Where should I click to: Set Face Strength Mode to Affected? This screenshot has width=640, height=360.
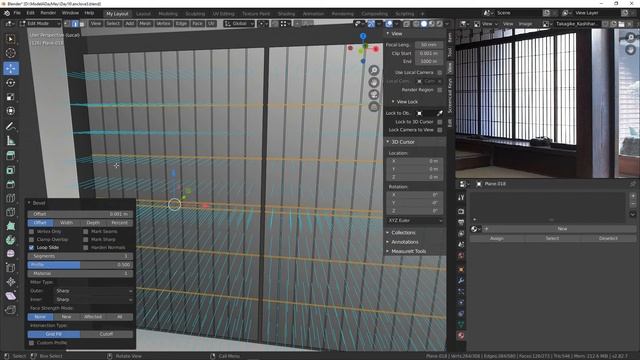93,317
